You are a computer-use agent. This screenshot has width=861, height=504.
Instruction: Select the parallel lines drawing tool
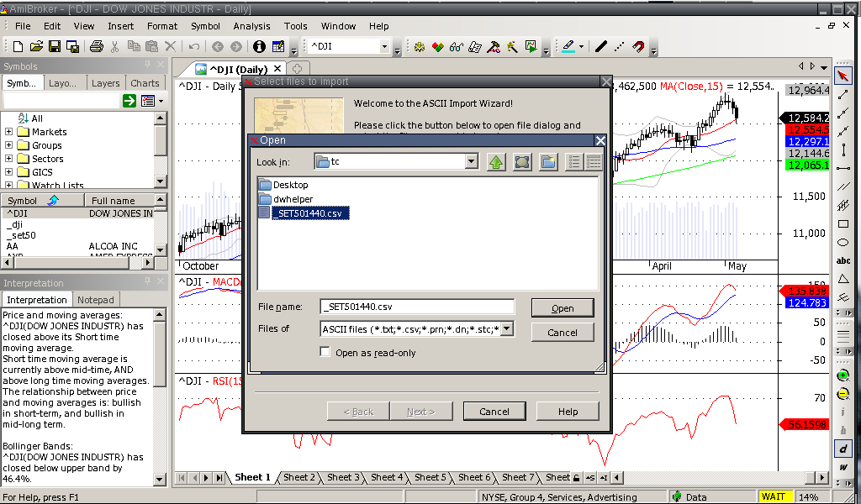click(843, 187)
